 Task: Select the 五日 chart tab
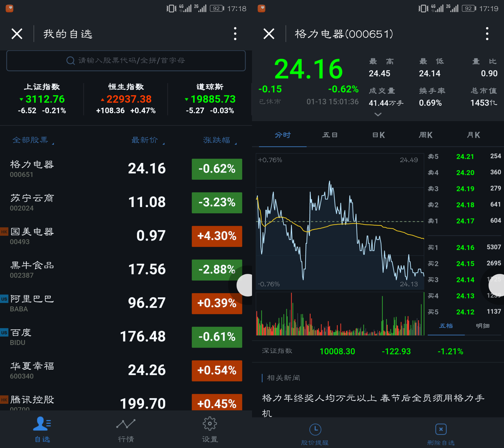click(x=330, y=135)
